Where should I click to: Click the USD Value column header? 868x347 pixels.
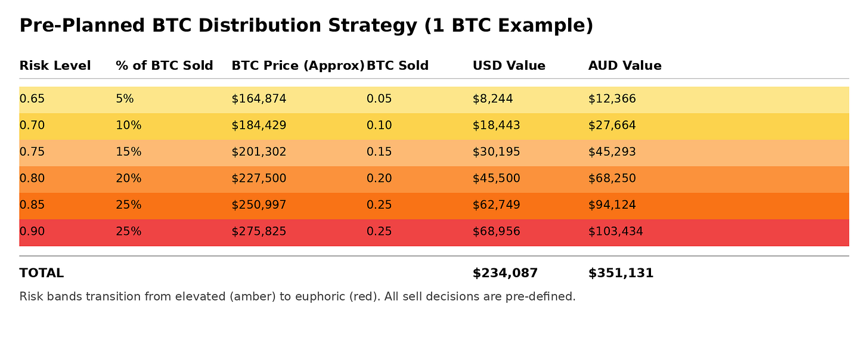point(509,66)
